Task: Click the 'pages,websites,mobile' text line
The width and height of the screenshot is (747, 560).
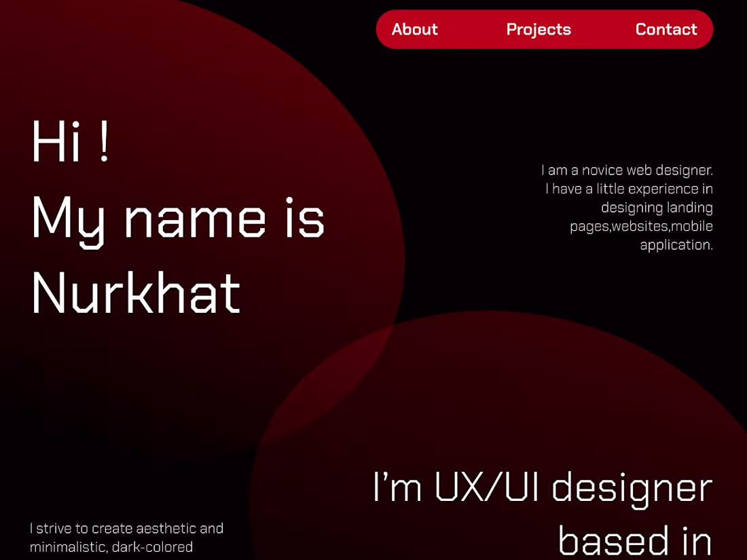Action: click(641, 227)
